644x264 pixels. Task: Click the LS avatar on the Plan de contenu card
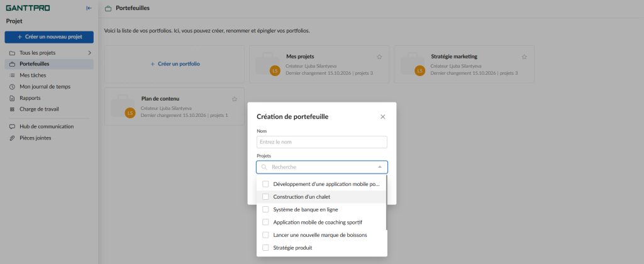130,113
